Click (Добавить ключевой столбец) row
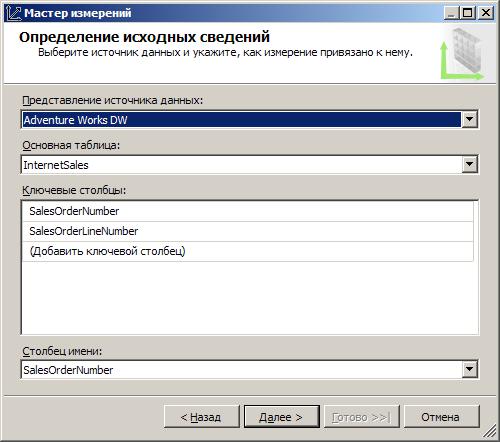Viewport: 500px width, 442px height. (x=248, y=251)
